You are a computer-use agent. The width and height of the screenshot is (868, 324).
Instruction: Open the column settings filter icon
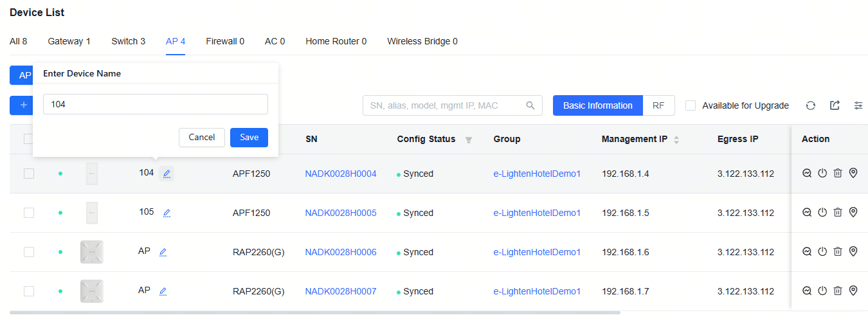(858, 105)
